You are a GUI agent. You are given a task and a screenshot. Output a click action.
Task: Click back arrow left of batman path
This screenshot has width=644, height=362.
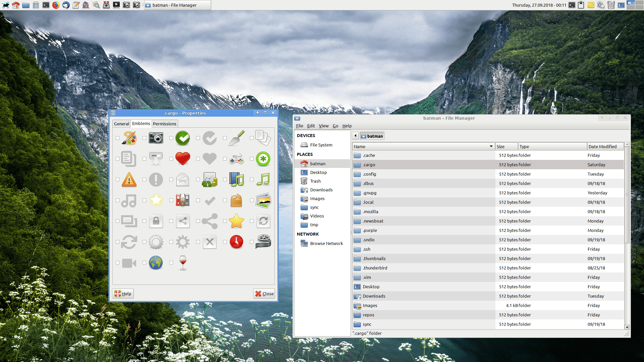[x=356, y=136]
